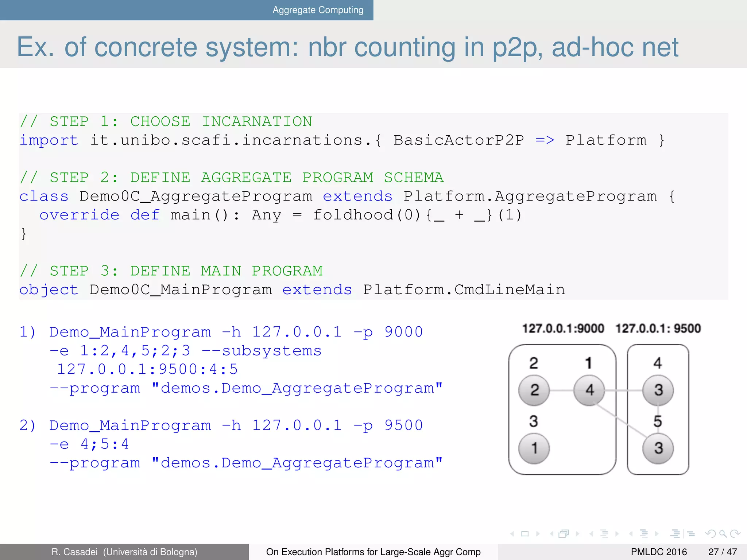This screenshot has height=560, width=747.
Task: Click diagram node labeled 4 showing value 3
Action: point(658,390)
